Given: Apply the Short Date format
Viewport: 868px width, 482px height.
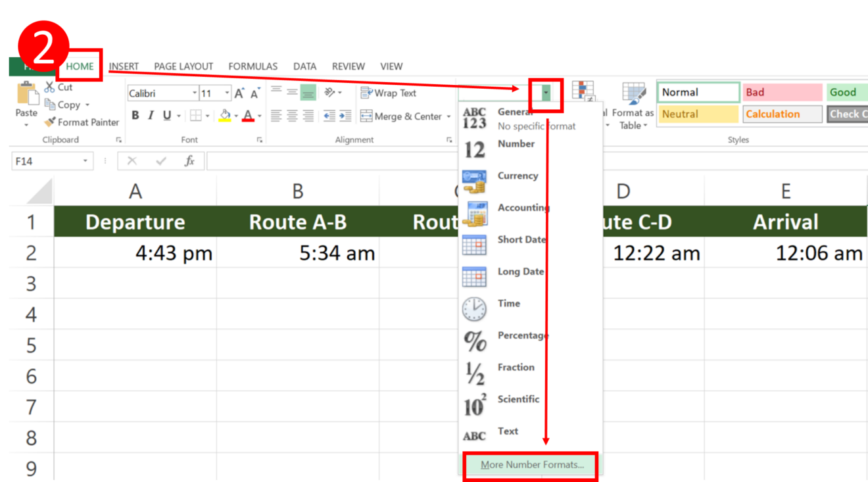Looking at the screenshot, I should point(521,239).
